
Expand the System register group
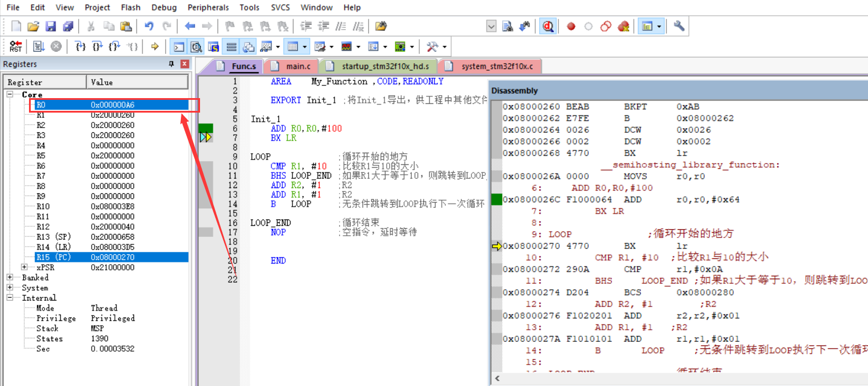coord(10,287)
